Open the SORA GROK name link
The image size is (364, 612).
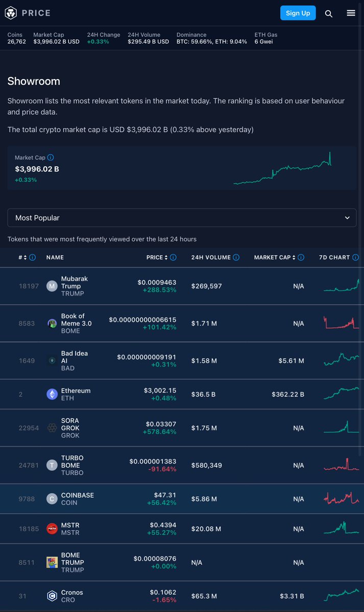[70, 424]
